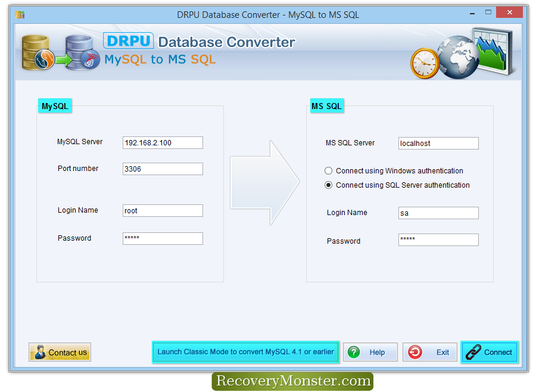Click the gold MySQL database icon in banner

pyautogui.click(x=37, y=52)
